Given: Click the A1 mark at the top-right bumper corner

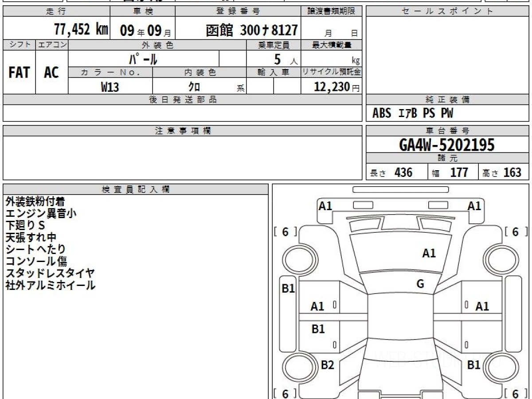Looking at the screenshot, I should point(474,206).
